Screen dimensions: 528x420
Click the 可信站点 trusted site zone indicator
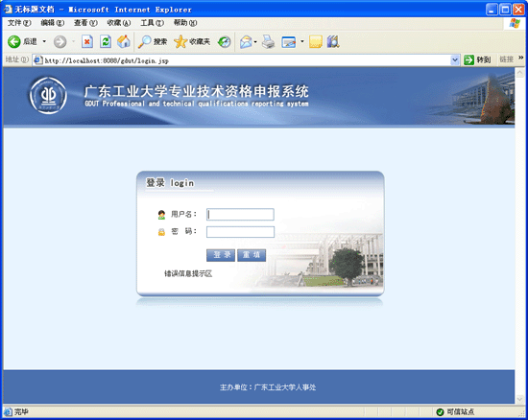pyautogui.click(x=455, y=411)
